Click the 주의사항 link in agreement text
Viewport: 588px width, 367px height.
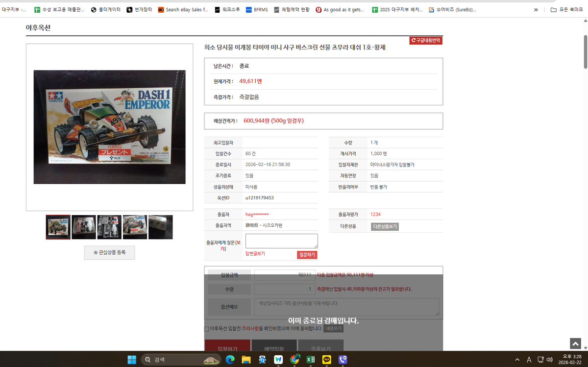(250, 329)
